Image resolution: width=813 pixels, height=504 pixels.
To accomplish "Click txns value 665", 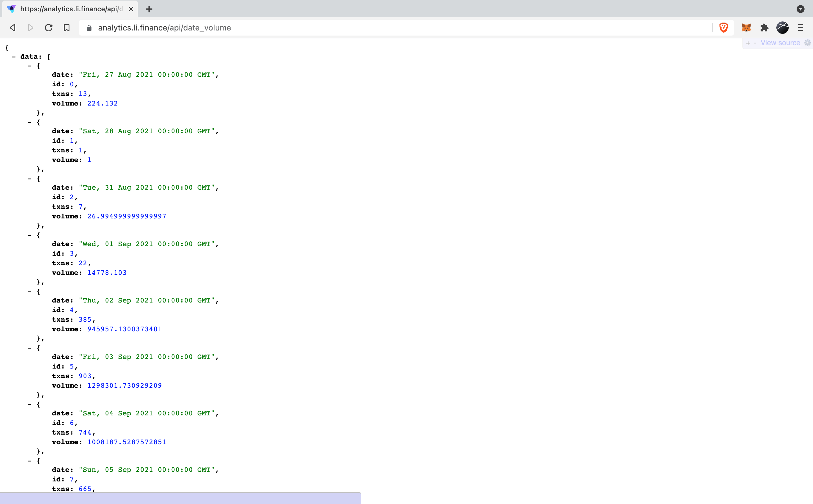I will coord(85,489).
